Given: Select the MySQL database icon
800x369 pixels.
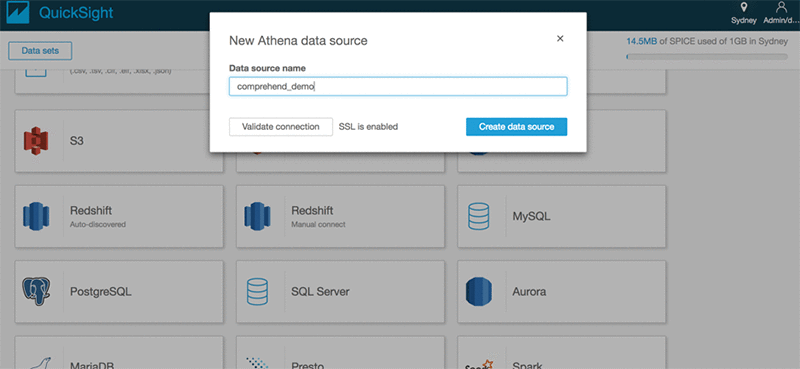Looking at the screenshot, I should tap(479, 216).
